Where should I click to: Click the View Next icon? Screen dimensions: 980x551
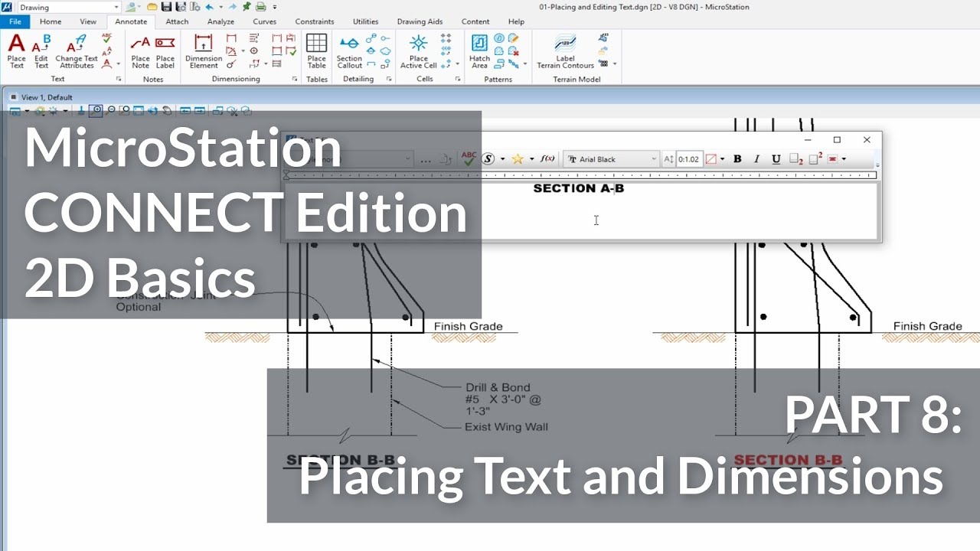[x=199, y=111]
